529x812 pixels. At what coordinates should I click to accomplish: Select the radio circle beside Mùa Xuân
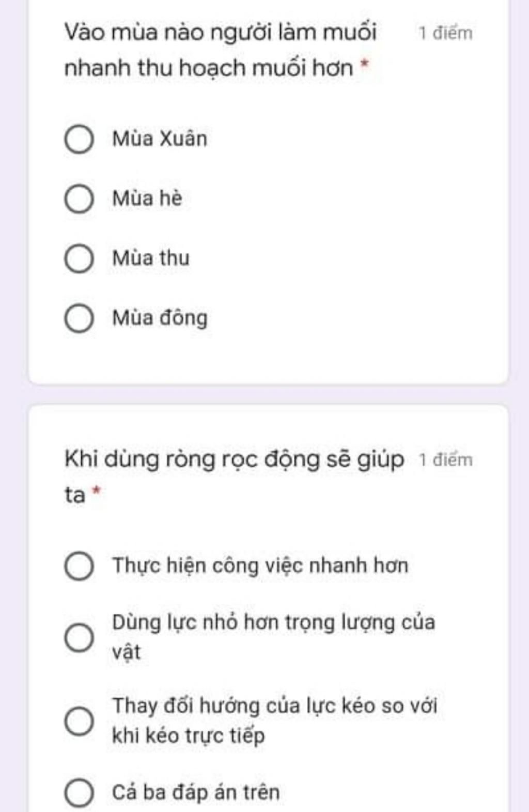pyautogui.click(x=79, y=139)
